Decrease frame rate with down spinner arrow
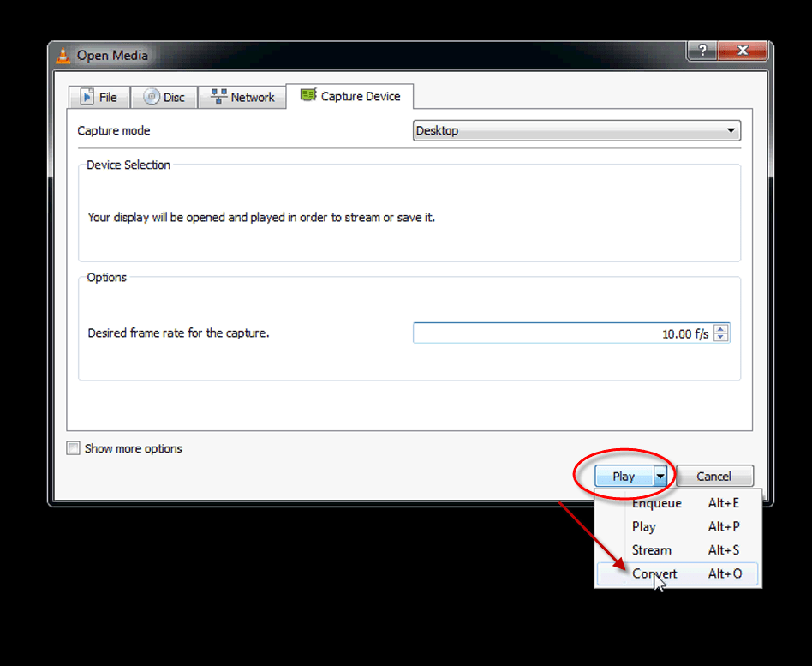Viewport: 812px width, 666px height. point(721,338)
